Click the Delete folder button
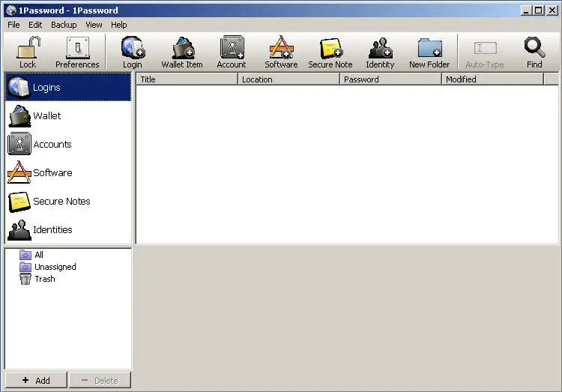The height and width of the screenshot is (392, 562). (x=100, y=380)
